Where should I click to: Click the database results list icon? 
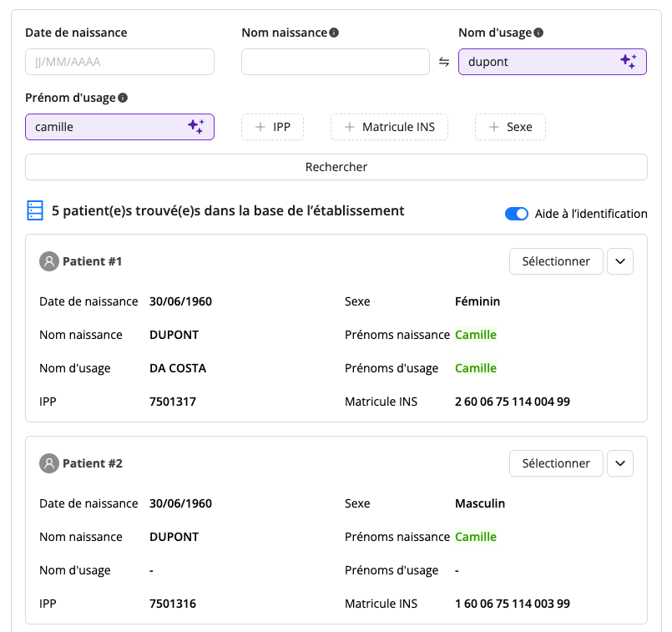[35, 210]
